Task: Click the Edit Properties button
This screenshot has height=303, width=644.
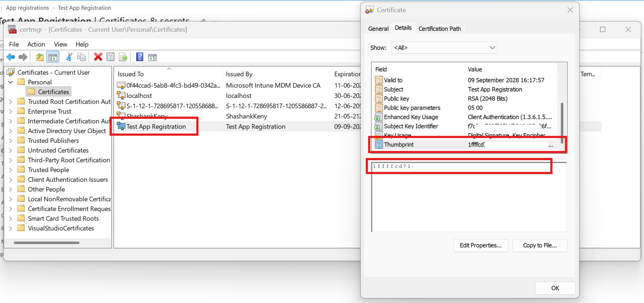Action: coord(481,245)
